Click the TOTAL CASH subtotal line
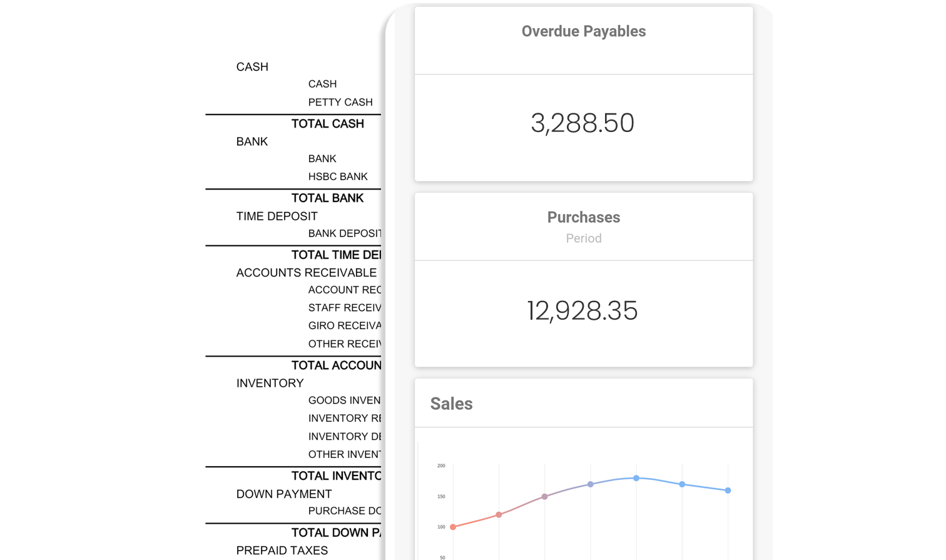 (x=327, y=124)
